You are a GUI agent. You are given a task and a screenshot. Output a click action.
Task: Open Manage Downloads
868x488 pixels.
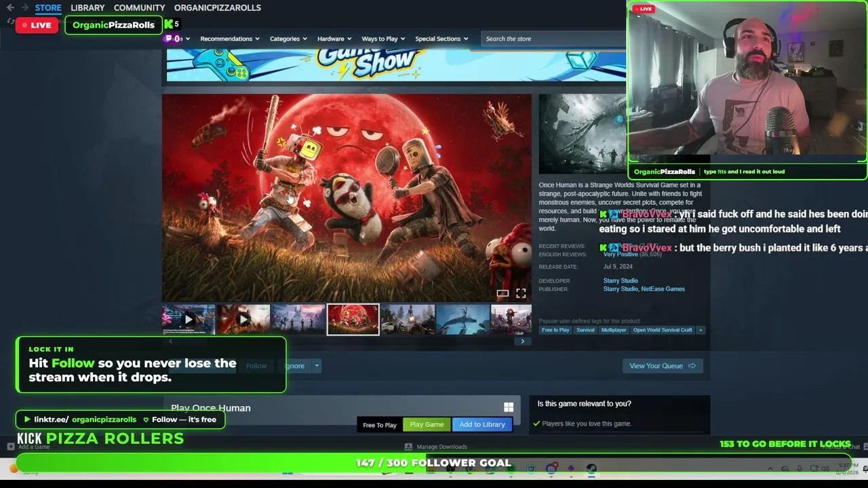pos(436,447)
